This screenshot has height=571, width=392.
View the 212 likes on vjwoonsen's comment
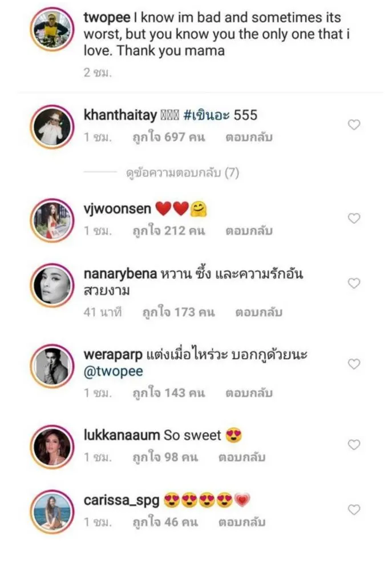click(x=168, y=231)
